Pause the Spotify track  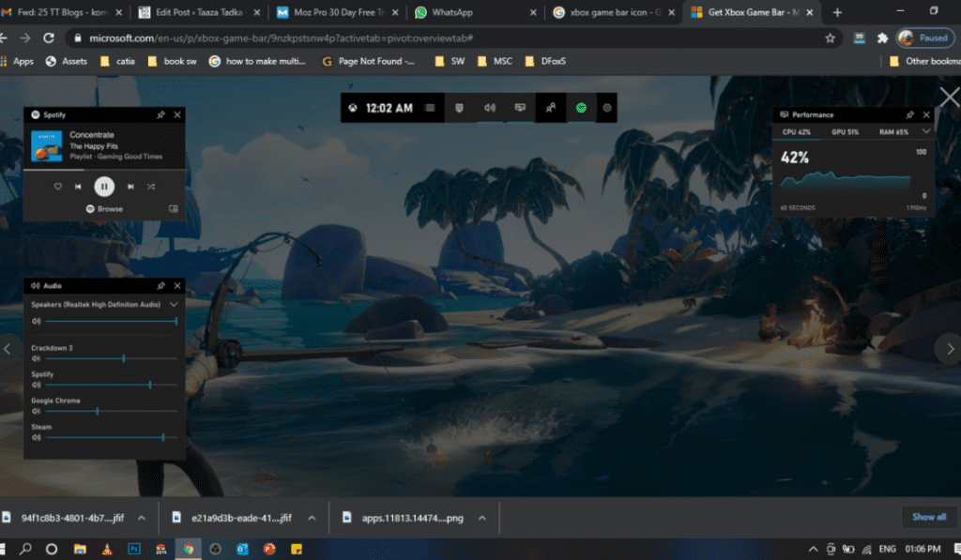click(x=104, y=187)
